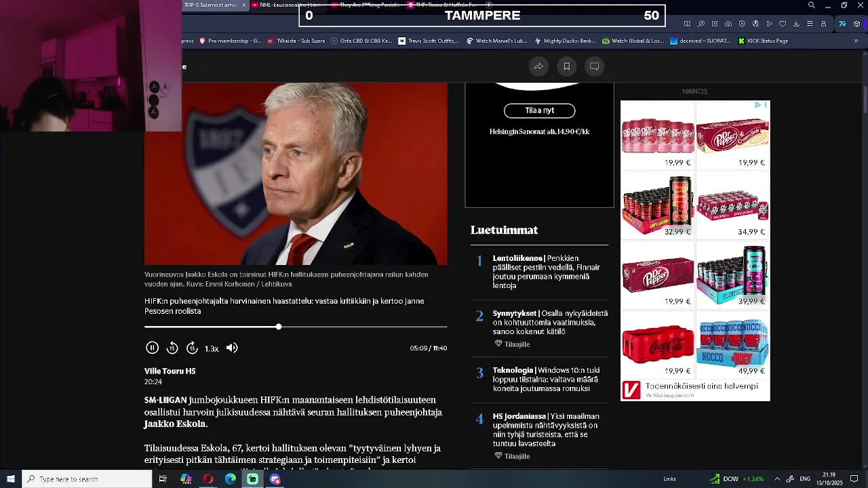Open HS Jordaniassa article link
The width and height of the screenshot is (868, 488).
546,430
